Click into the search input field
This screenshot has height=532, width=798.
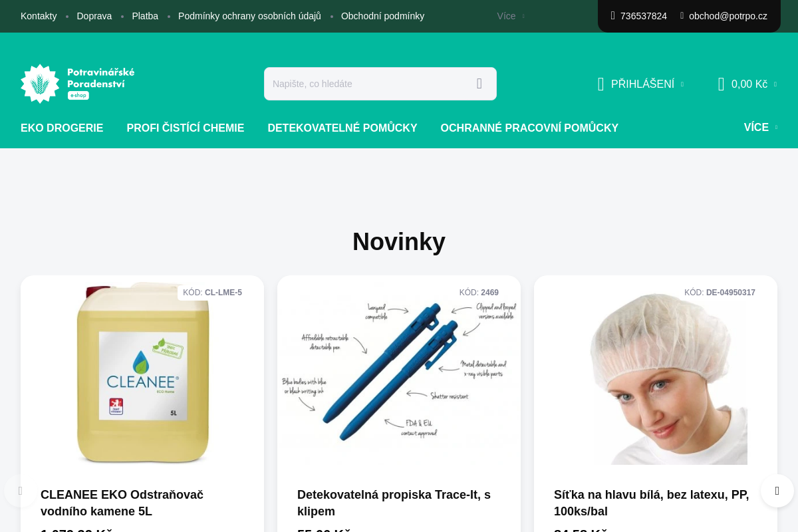pyautogui.click(x=368, y=84)
